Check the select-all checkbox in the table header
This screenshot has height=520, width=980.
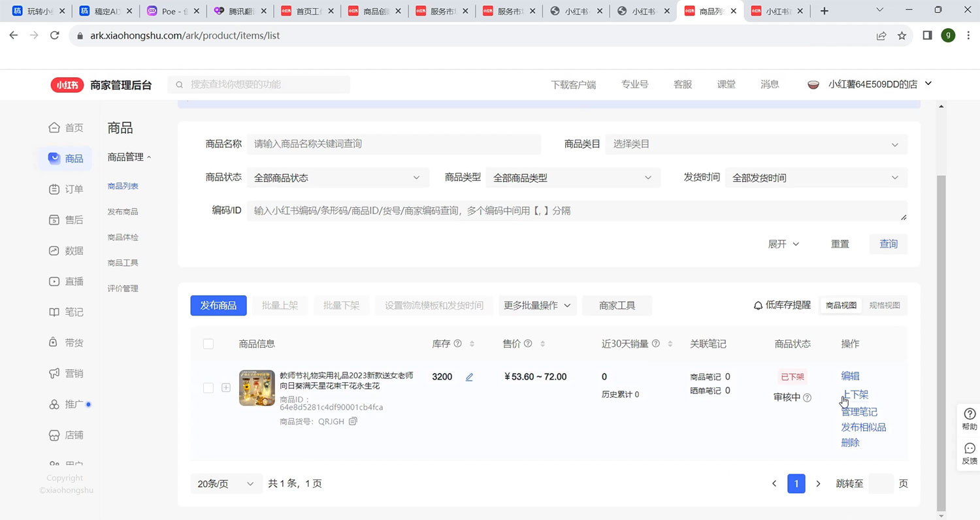tap(208, 344)
